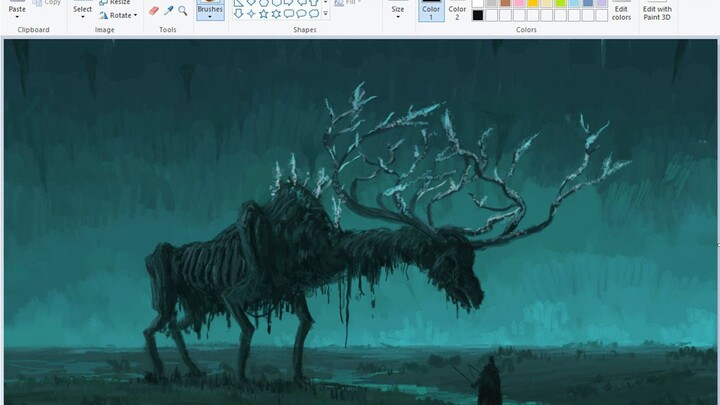720x405 pixels.
Task: Open the Size dropdown arrow
Action: point(398,17)
